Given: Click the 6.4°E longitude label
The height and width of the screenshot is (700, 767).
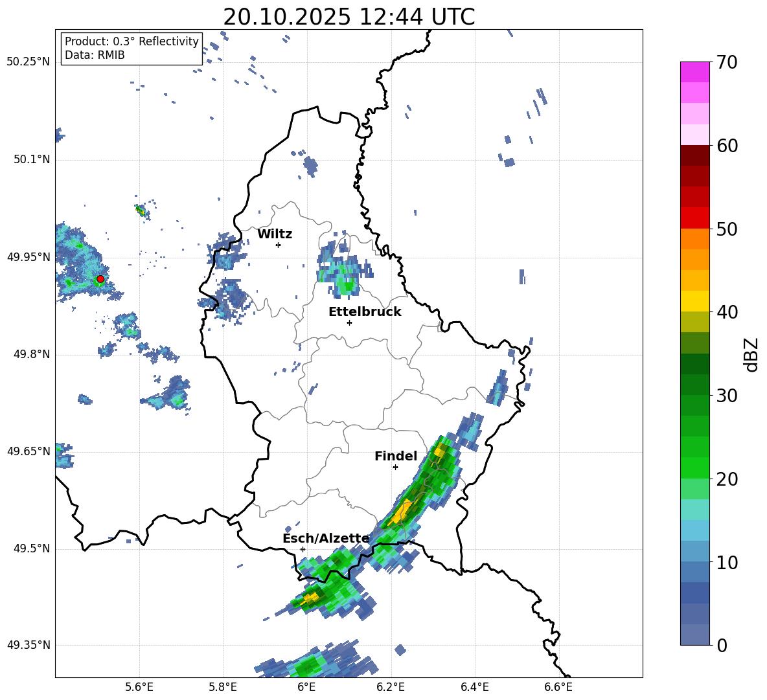Looking at the screenshot, I should click(474, 688).
